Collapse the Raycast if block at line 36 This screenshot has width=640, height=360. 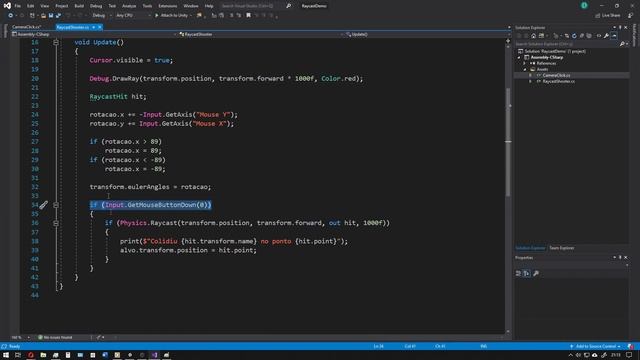pos(56,223)
